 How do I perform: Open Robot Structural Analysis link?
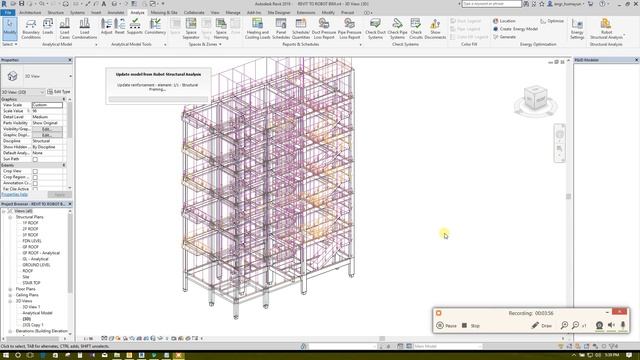click(x=606, y=29)
